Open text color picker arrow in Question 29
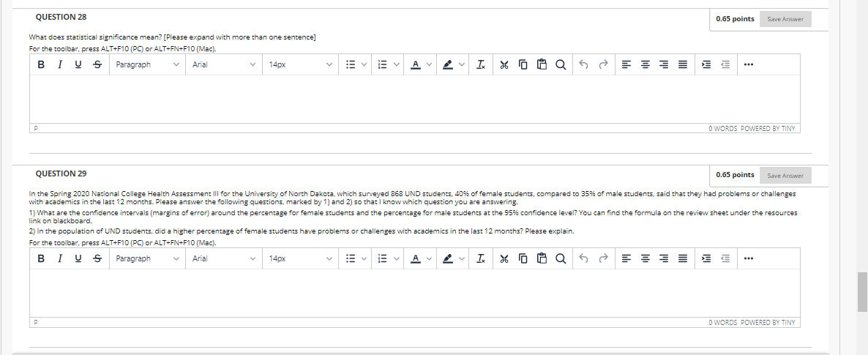The image size is (868, 355). coord(428,258)
